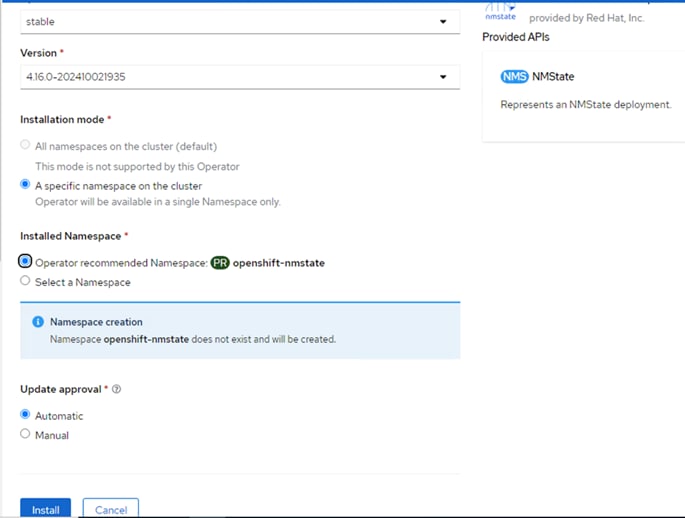Click the NMS badge icon
685x518 pixels.
pos(514,76)
